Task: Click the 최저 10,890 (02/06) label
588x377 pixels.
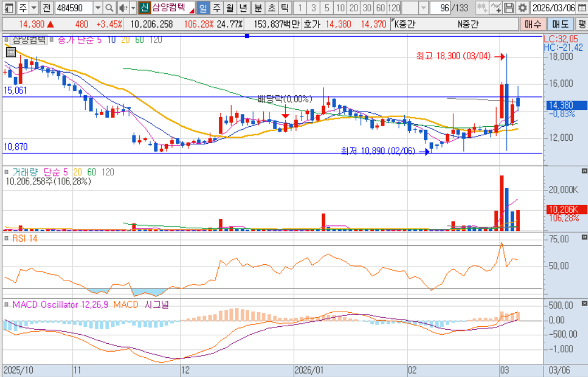Action: tap(378, 150)
